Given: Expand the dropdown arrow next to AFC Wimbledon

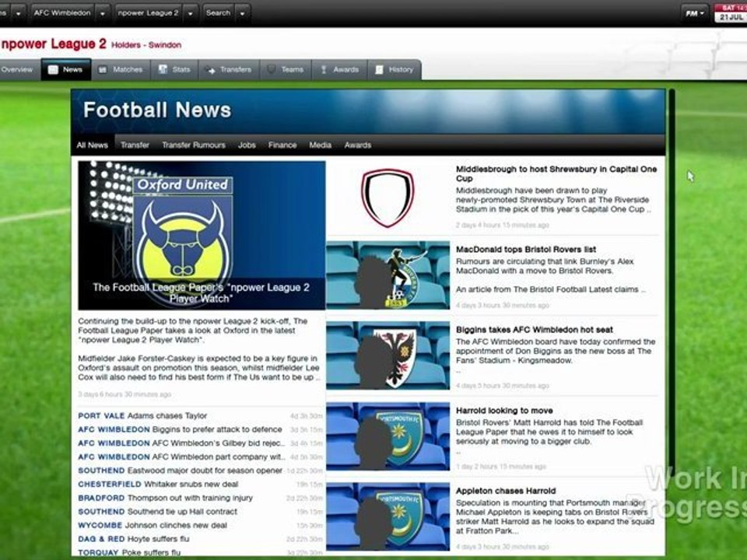Looking at the screenshot, I should (x=103, y=13).
